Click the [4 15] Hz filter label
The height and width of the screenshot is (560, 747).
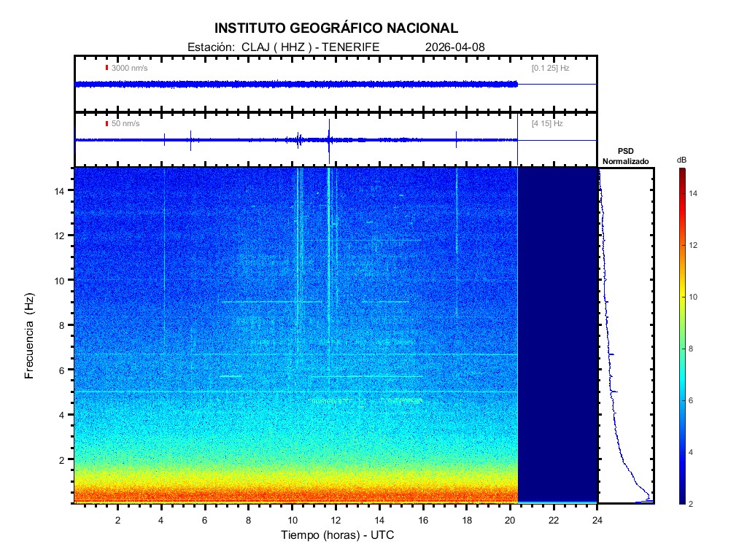point(547,123)
